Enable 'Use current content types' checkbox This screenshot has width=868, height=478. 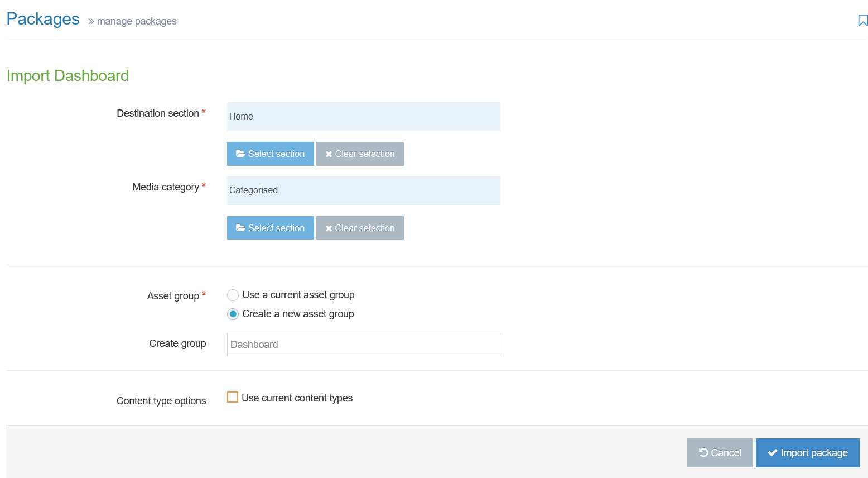233,397
